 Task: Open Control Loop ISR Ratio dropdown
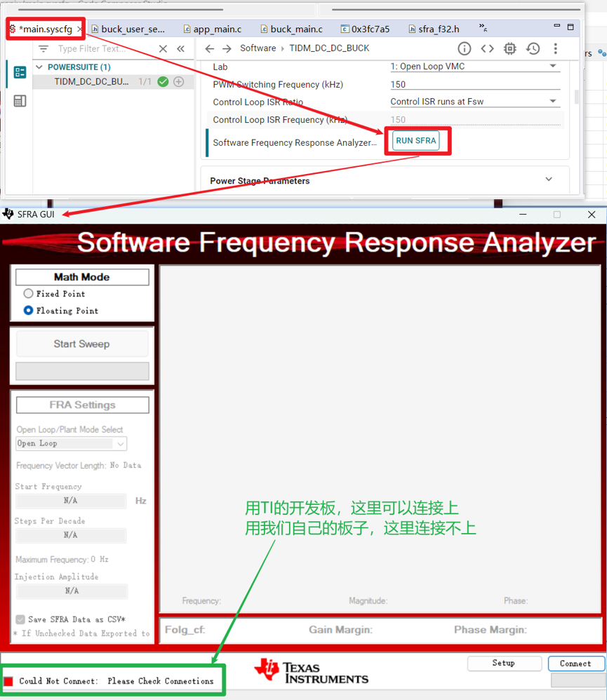[475, 102]
